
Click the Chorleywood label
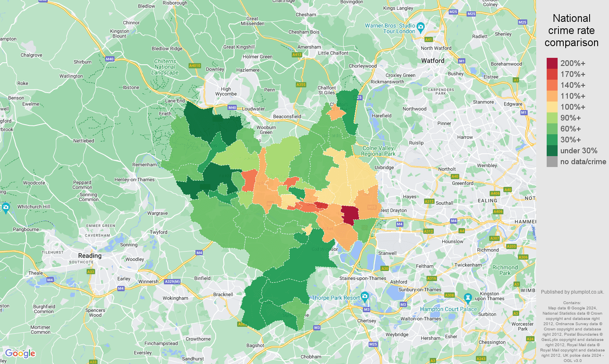pyautogui.click(x=363, y=66)
